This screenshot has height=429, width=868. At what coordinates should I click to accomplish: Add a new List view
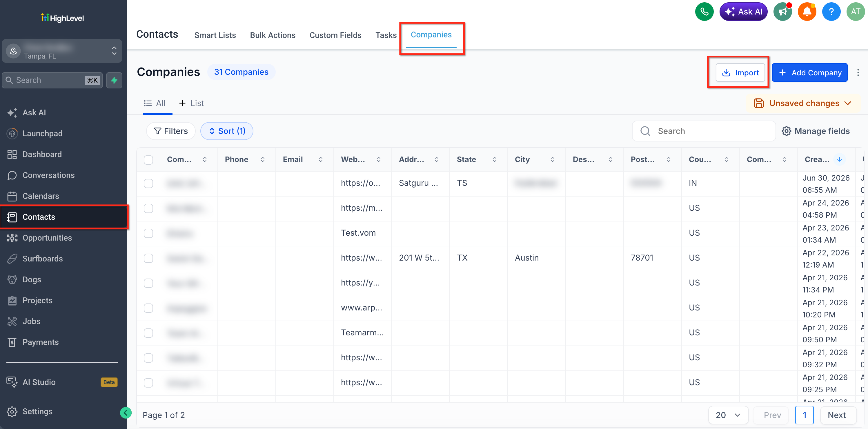pyautogui.click(x=191, y=103)
